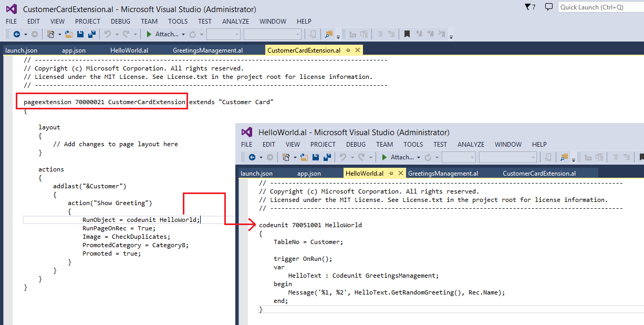Screen dimensions: 644x325
Task: Click the Save icon in HelloWorld.al window toolbar
Action: (316, 157)
